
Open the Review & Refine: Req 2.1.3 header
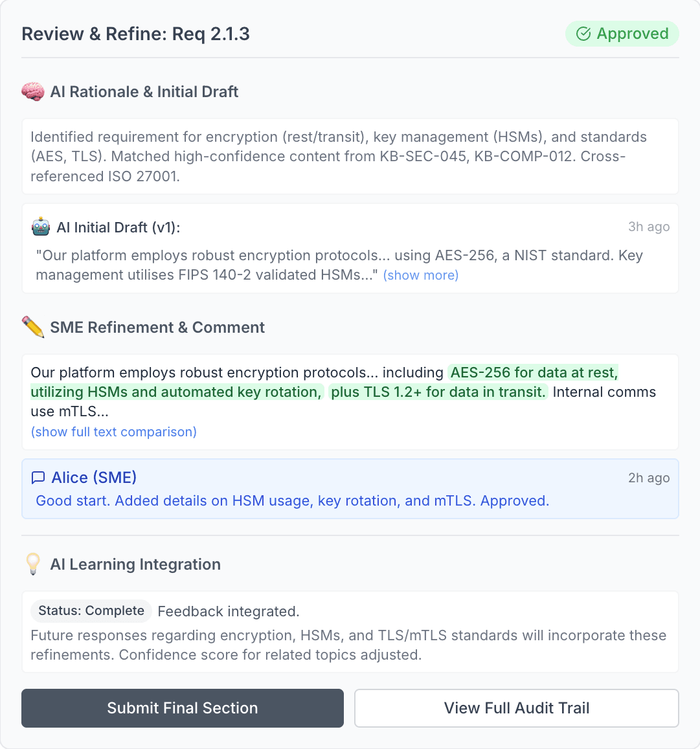135,34
